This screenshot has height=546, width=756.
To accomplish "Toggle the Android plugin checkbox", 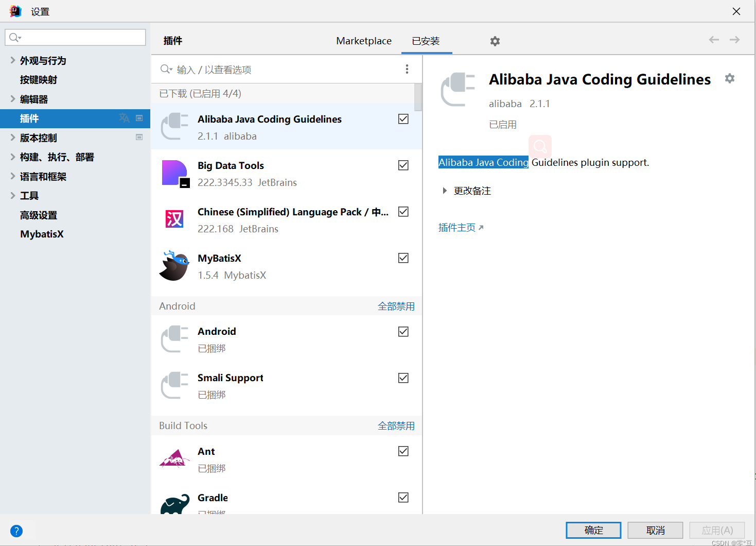I will point(403,332).
